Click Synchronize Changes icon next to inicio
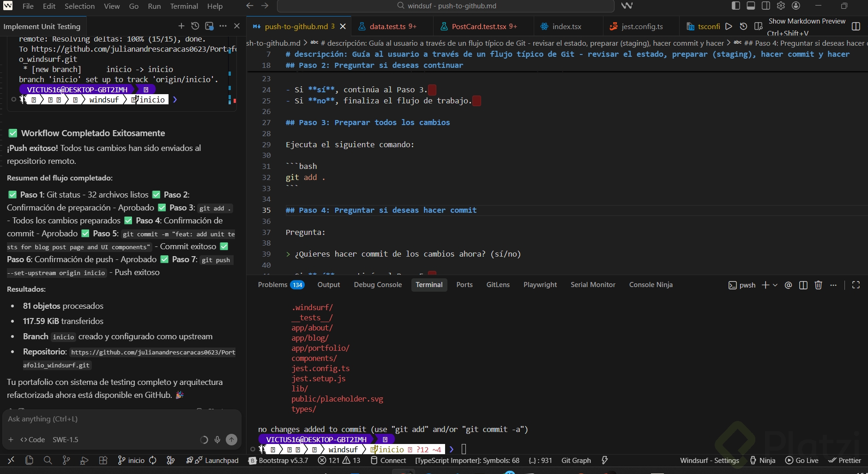Image resolution: width=868 pixels, height=474 pixels. coord(153,460)
